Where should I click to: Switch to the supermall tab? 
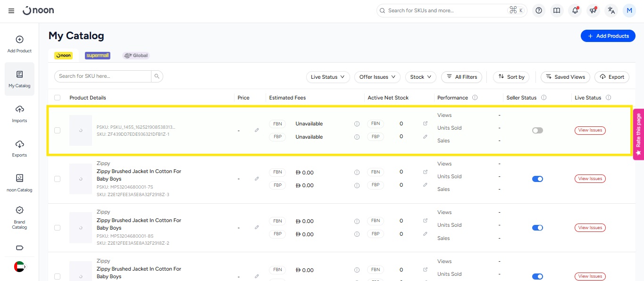[97, 55]
